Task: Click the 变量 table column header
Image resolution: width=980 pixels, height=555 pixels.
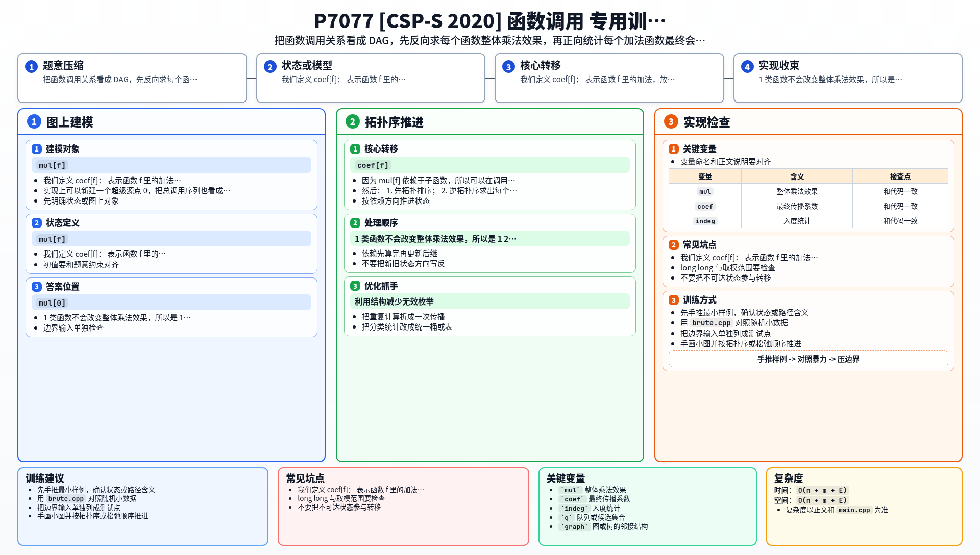Action: [705, 176]
